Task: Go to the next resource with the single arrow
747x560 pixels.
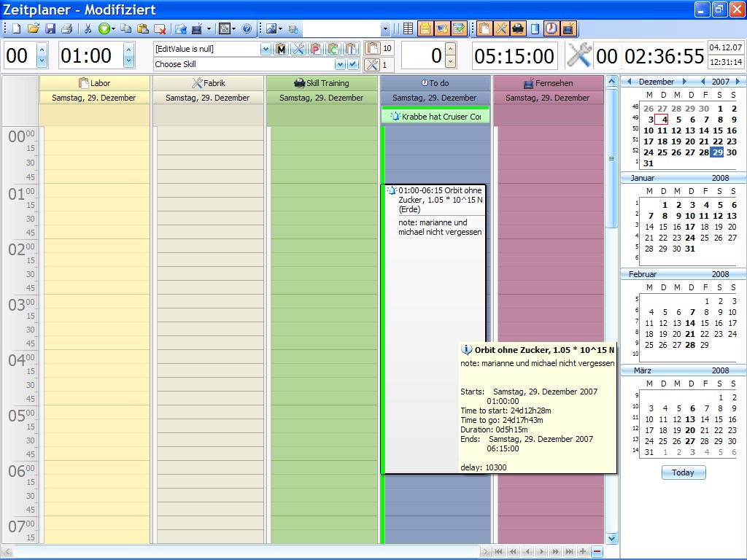Action: click(x=541, y=551)
